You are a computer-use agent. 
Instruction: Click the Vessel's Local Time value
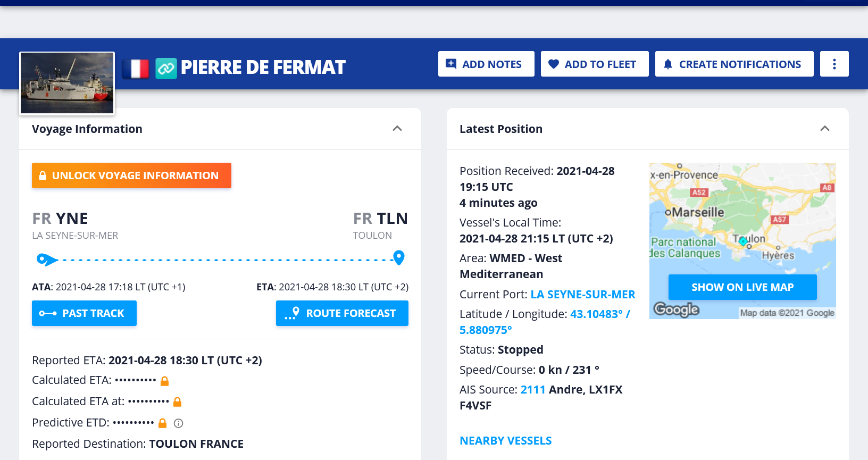[536, 238]
